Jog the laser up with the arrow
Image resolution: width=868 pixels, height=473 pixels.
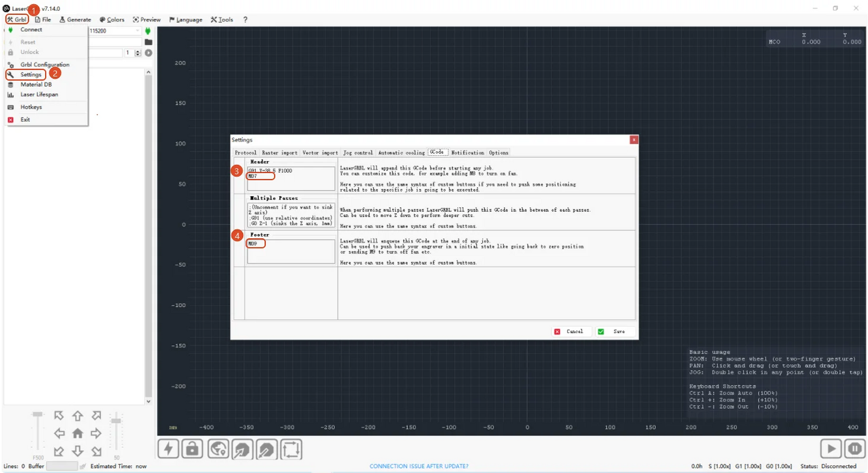[77, 415]
